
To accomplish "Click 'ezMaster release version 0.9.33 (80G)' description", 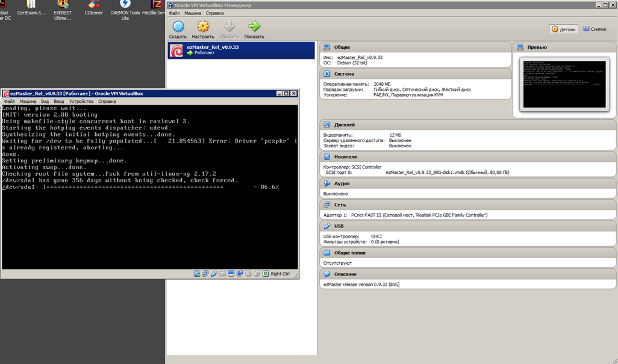I will [361, 285].
